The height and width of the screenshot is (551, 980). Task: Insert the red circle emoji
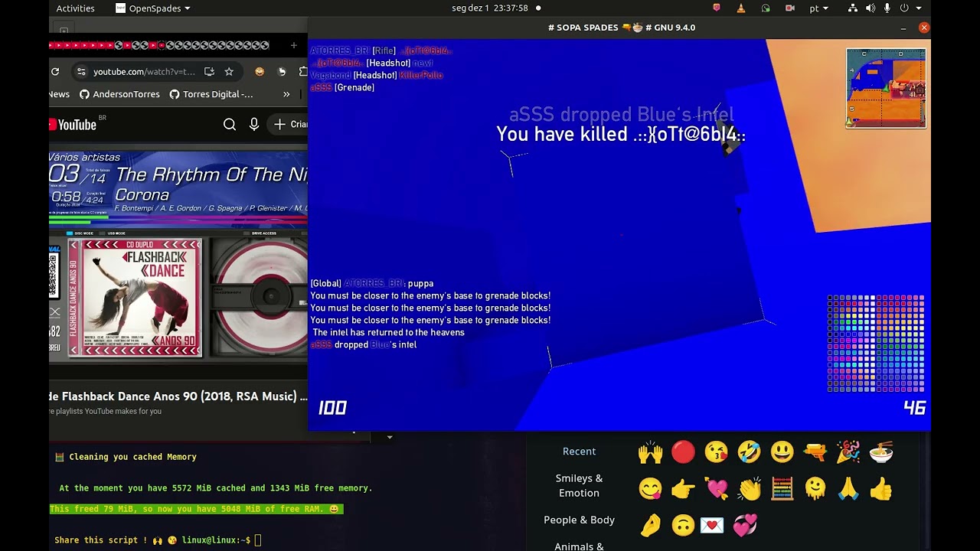[683, 452]
